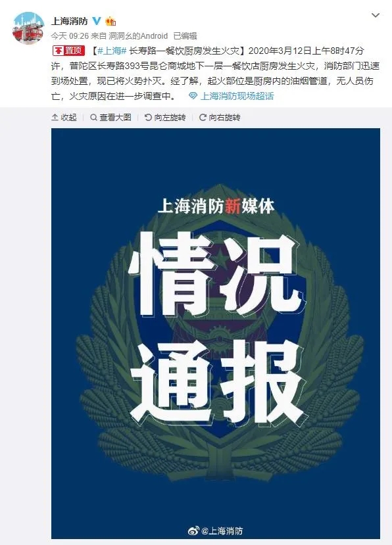
Task: Click the blue V verification badge
Action: click(x=97, y=21)
